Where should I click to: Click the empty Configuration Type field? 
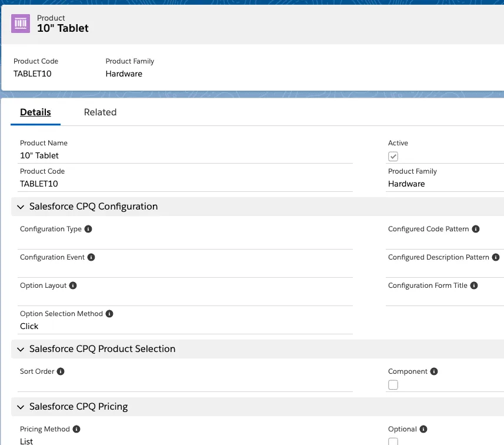[185, 242]
